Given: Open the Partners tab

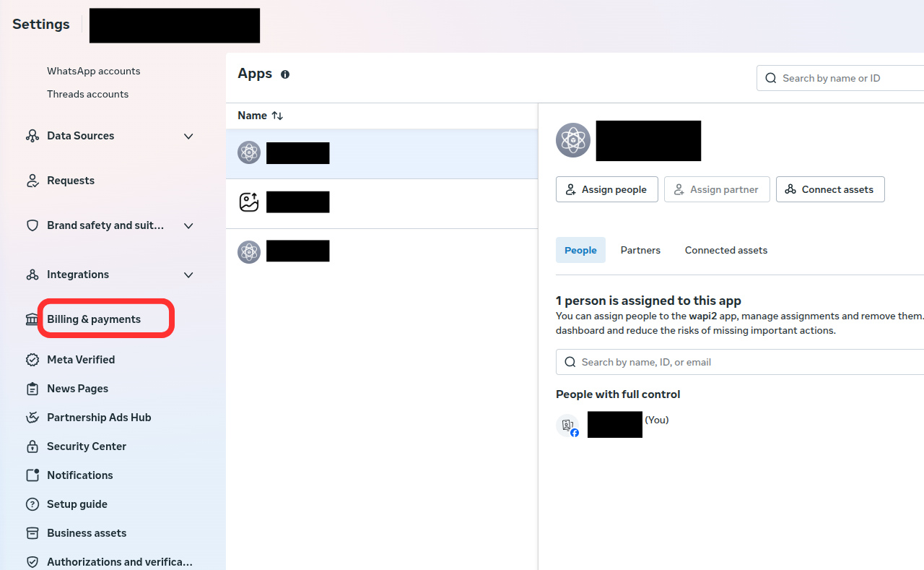Looking at the screenshot, I should pyautogui.click(x=640, y=250).
